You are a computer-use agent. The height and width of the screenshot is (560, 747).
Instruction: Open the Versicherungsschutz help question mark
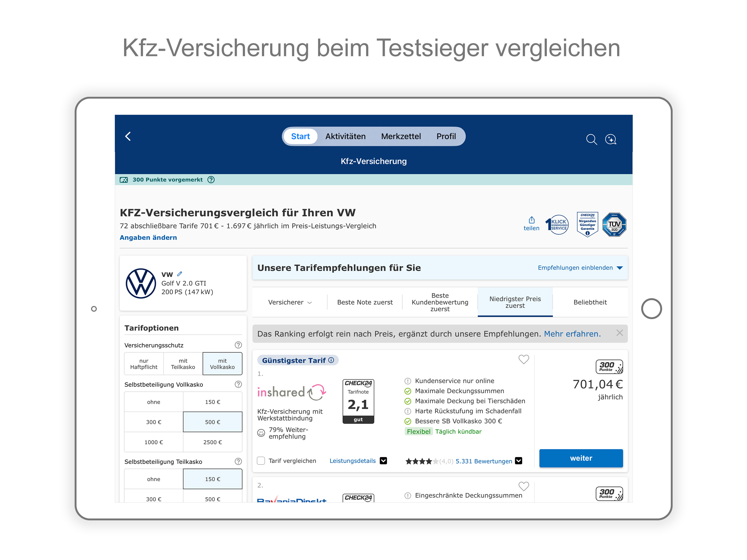pos(238,345)
